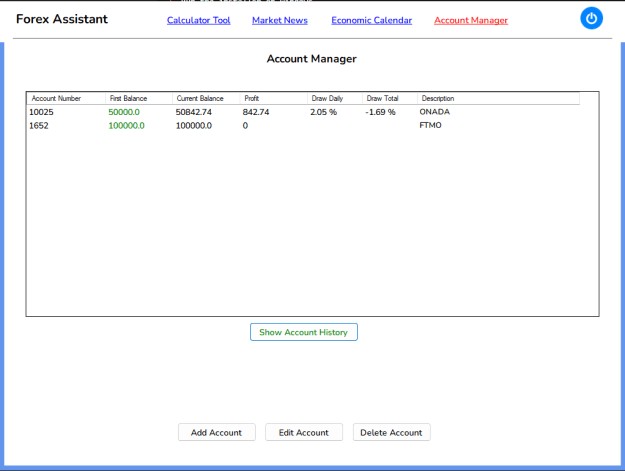The height and width of the screenshot is (471, 625).
Task: Click the Current Balance column header
Action: pyautogui.click(x=206, y=98)
